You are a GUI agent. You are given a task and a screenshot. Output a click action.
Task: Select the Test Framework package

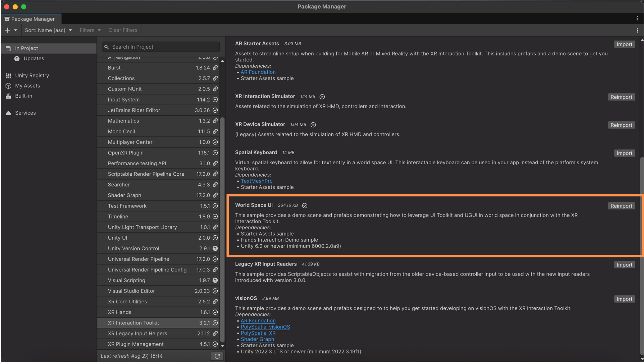pyautogui.click(x=159, y=206)
